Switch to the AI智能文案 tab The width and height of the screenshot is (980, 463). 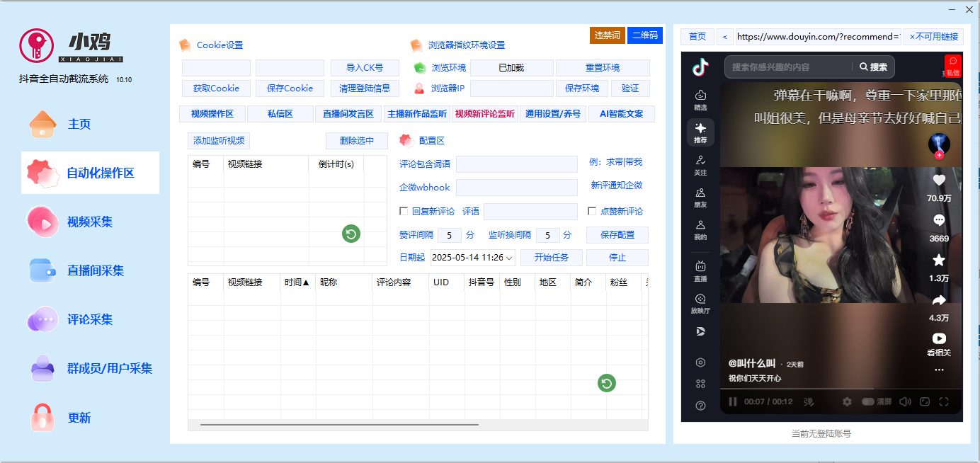pyautogui.click(x=621, y=113)
